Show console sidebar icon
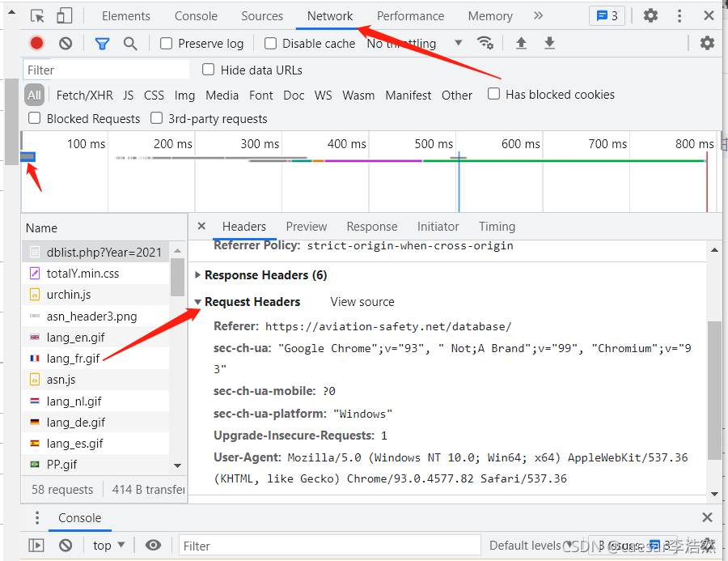The height and width of the screenshot is (561, 728). click(36, 545)
